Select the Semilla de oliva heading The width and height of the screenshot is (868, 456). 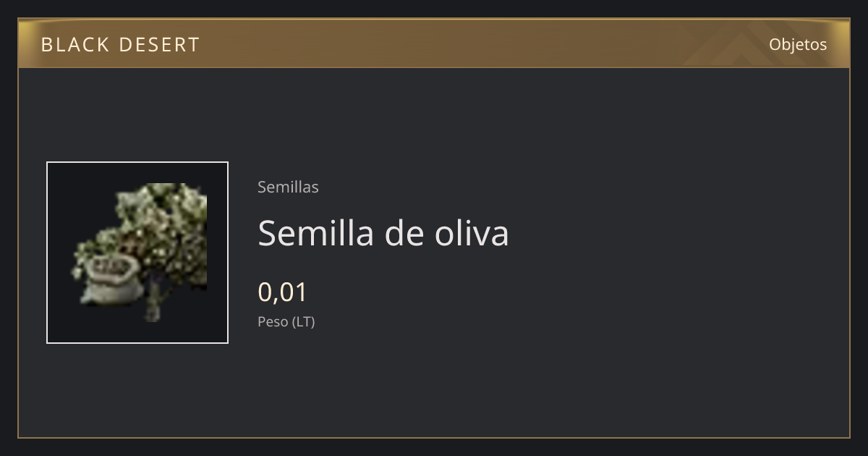click(383, 233)
